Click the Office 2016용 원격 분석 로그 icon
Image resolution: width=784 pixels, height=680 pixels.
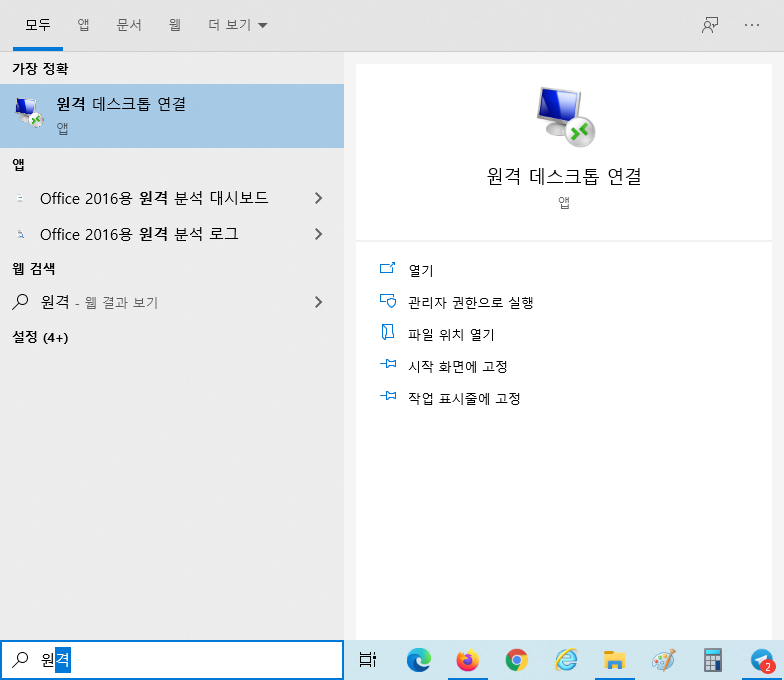(x=20, y=234)
